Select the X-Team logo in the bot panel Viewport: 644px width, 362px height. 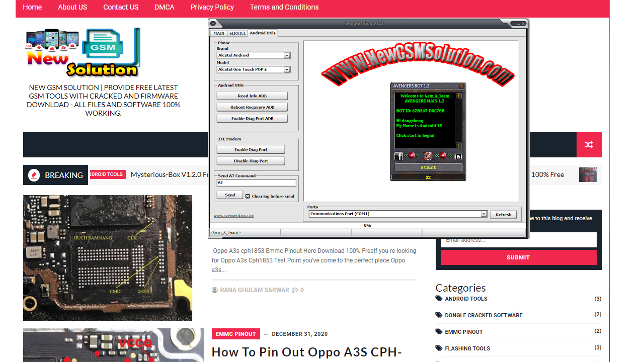tap(428, 156)
